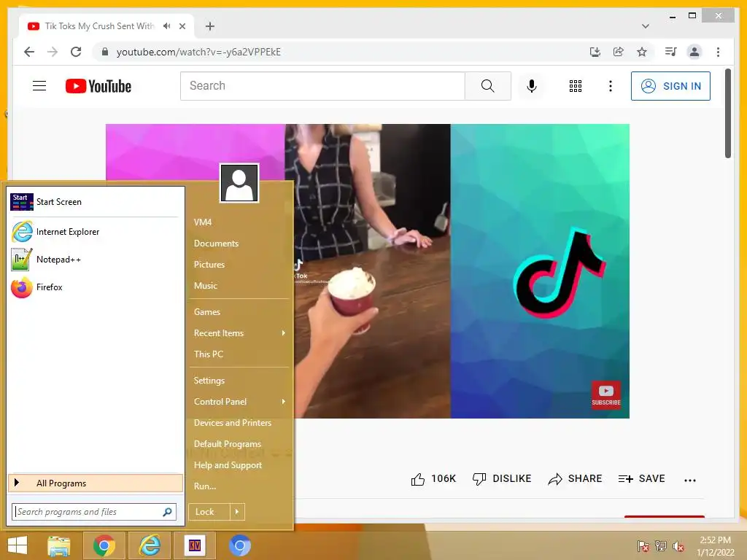
Task: Click the Chrome back arrow
Action: click(29, 52)
